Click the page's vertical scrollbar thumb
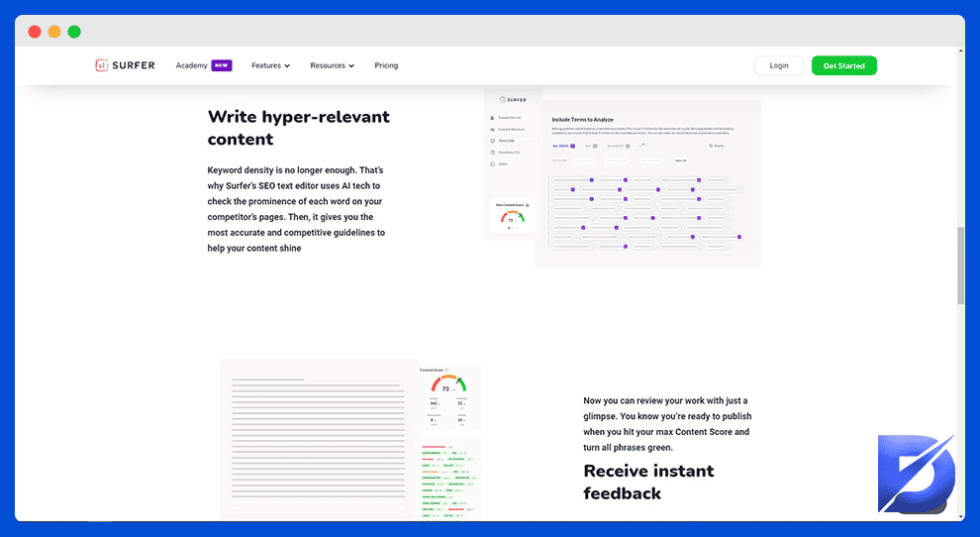This screenshot has width=980, height=537. 960,266
